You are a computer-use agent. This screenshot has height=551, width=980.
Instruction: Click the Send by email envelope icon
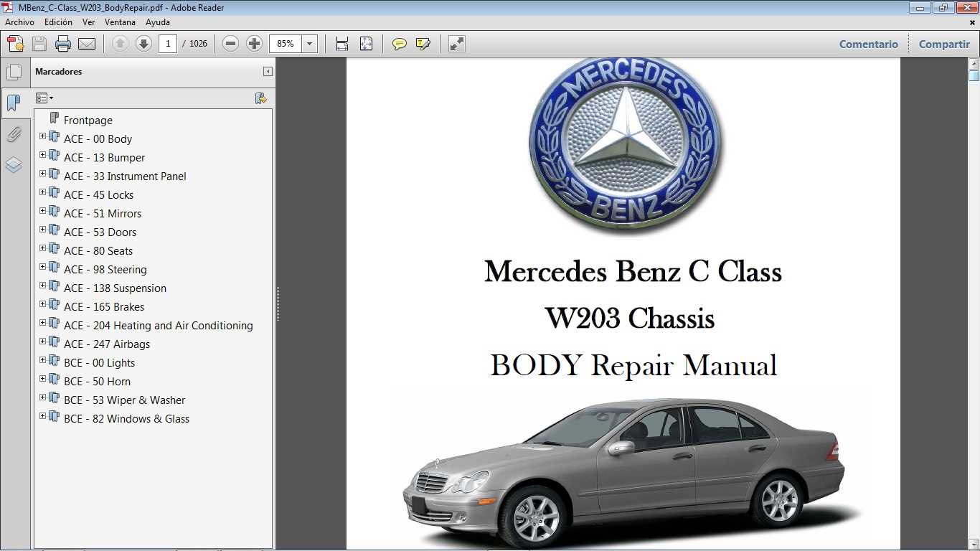87,44
